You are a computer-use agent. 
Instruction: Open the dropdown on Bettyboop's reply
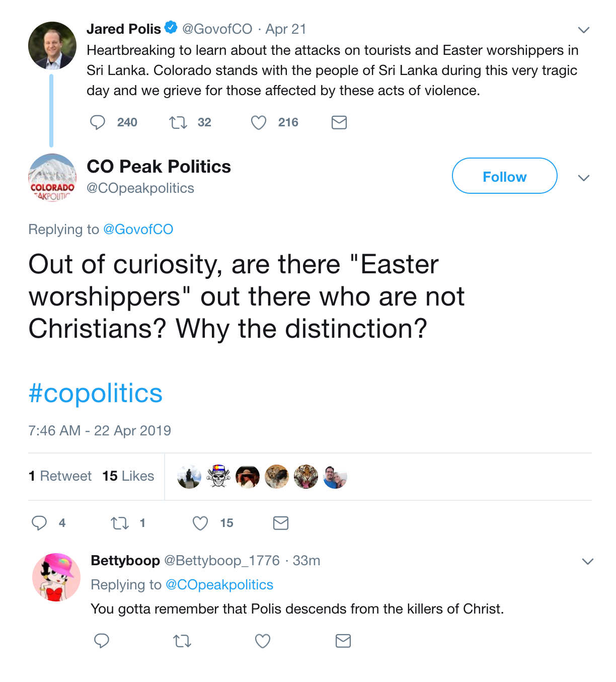588,561
